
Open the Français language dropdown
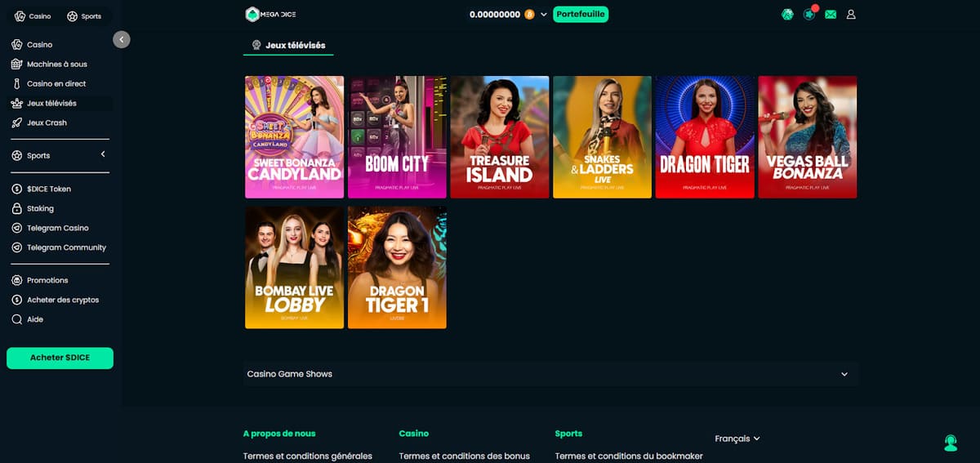[x=737, y=439]
